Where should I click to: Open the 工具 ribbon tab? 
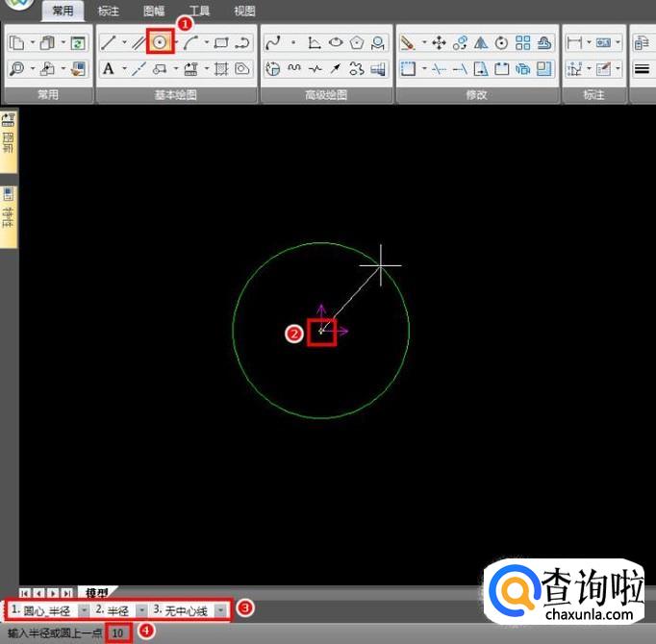click(x=199, y=12)
